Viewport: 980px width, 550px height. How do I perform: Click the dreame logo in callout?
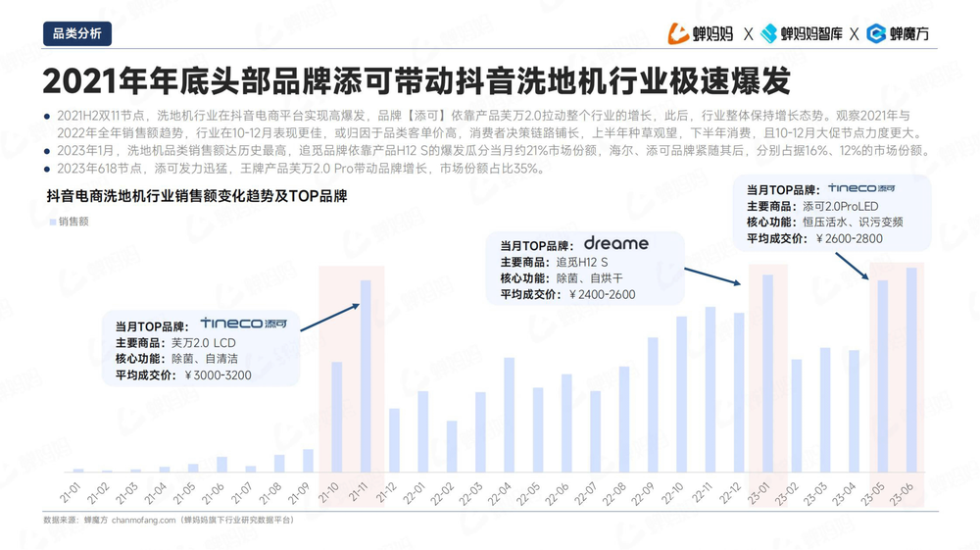point(616,243)
